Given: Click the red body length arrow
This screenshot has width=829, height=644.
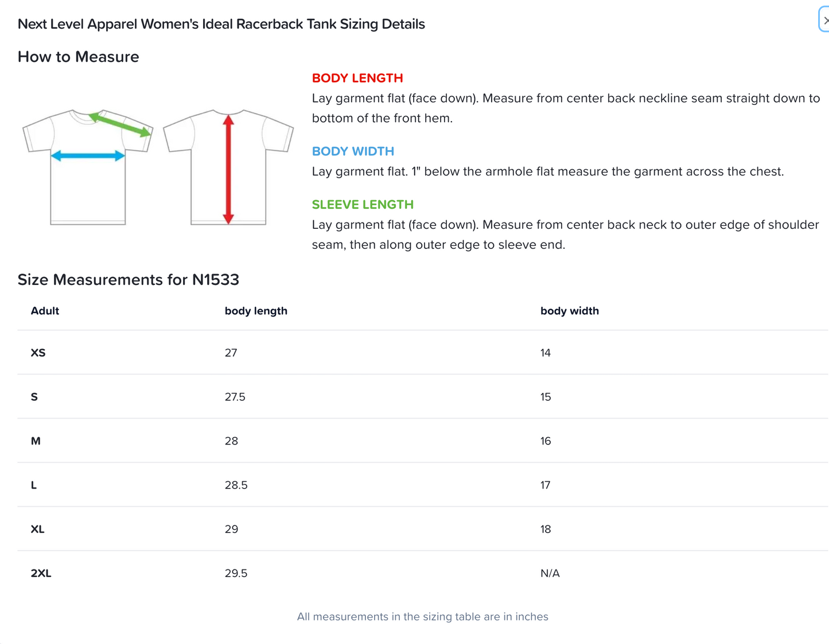Looking at the screenshot, I should 228,169.
